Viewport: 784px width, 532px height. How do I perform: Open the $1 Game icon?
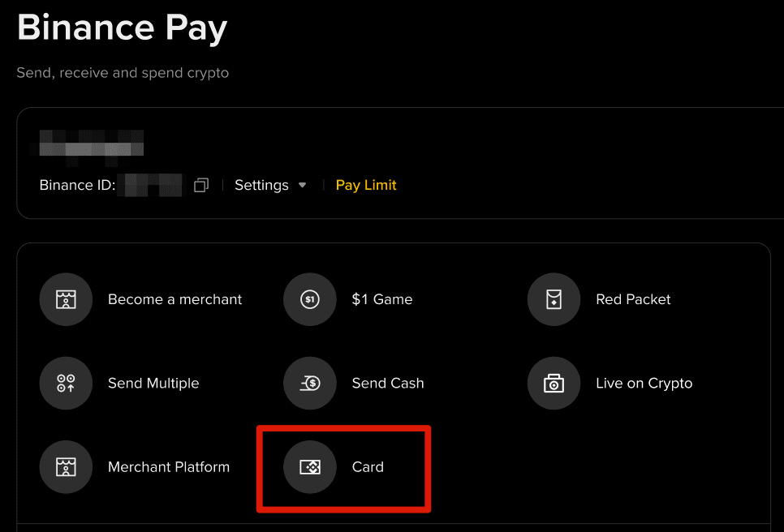[310, 299]
